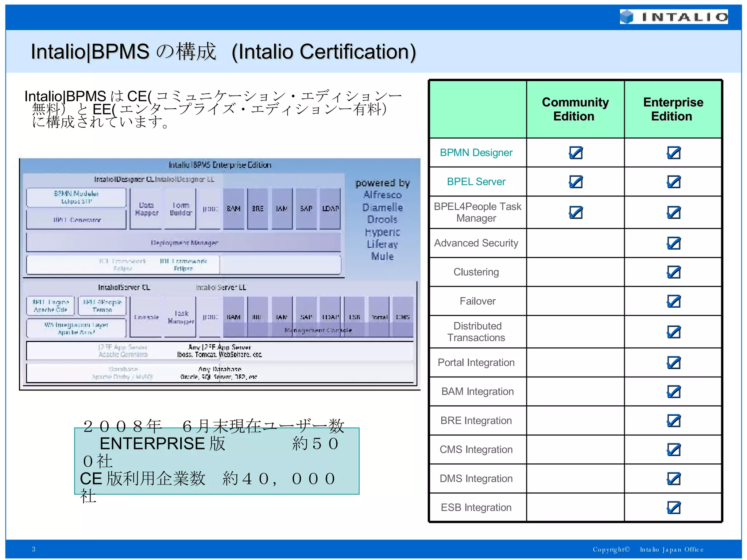Open the BPEL Server link
This screenshot has width=747, height=560.
click(476, 182)
